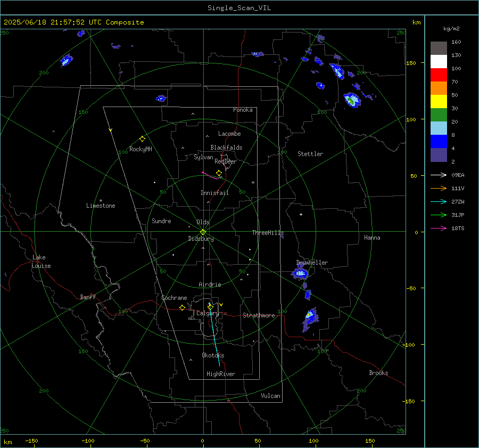Click the yellow diamond marker at Calgary
Screen dimensions: 479x448
tap(210, 307)
